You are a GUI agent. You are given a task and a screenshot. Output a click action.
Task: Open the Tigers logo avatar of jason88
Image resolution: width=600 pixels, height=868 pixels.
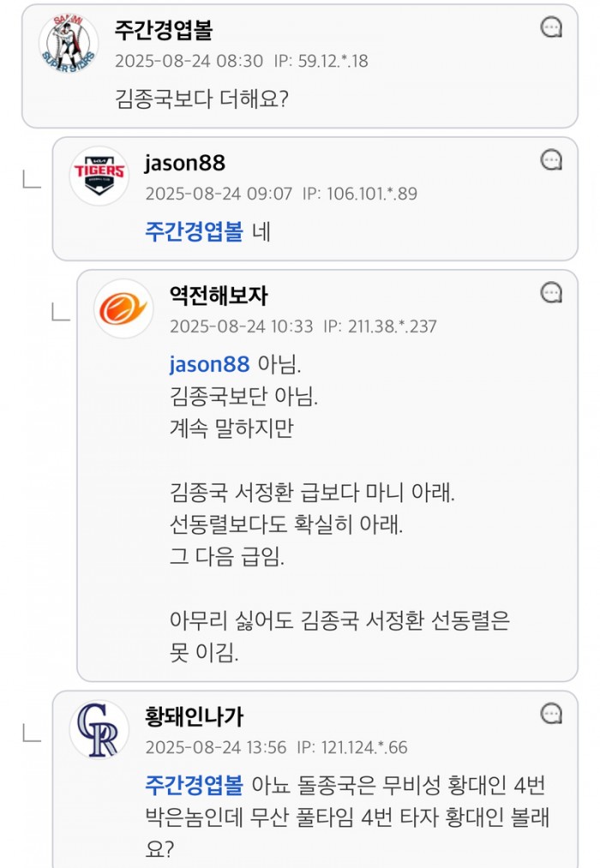click(99, 175)
